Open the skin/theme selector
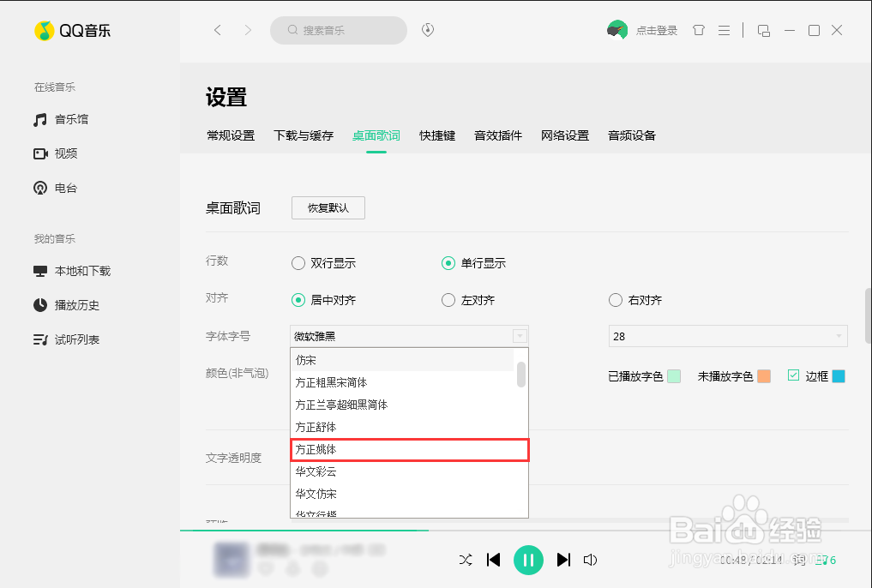The width and height of the screenshot is (872, 588). coord(699,30)
